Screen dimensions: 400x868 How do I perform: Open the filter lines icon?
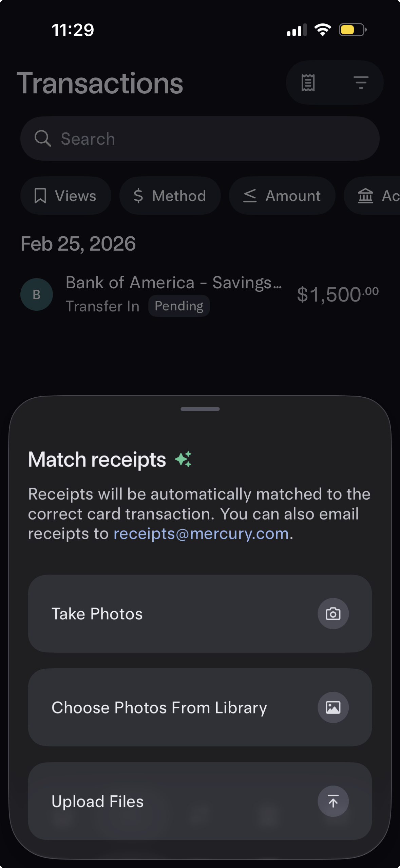pos(361,83)
